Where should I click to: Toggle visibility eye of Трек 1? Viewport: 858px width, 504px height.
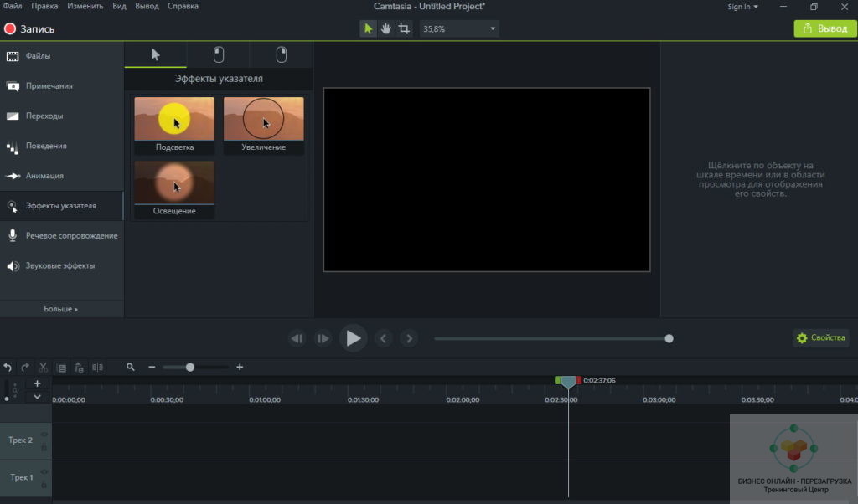point(44,471)
